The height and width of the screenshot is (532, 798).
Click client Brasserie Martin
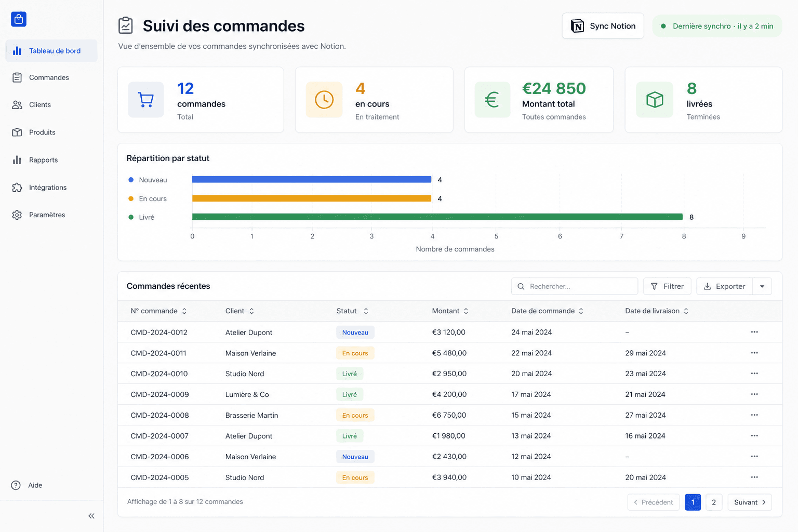tap(252, 415)
